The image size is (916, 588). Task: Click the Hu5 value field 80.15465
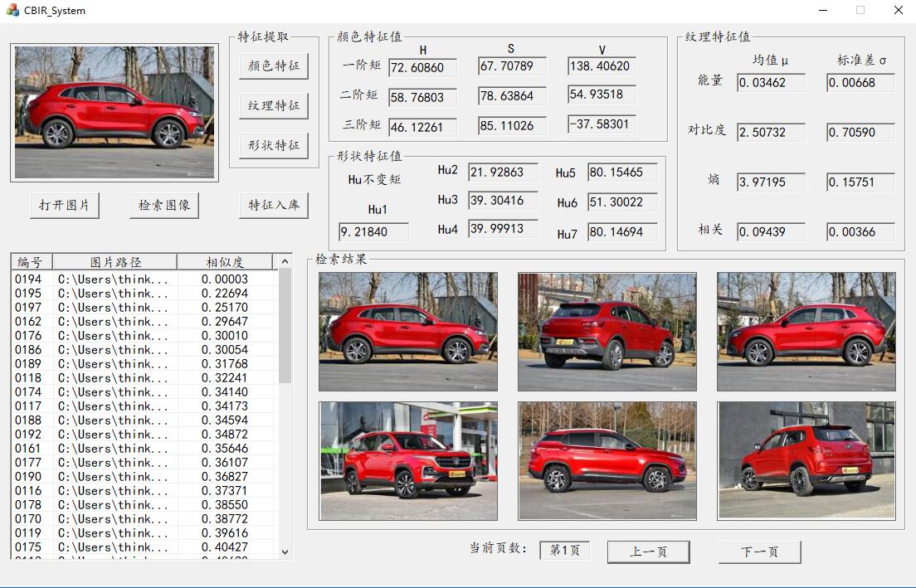623,173
